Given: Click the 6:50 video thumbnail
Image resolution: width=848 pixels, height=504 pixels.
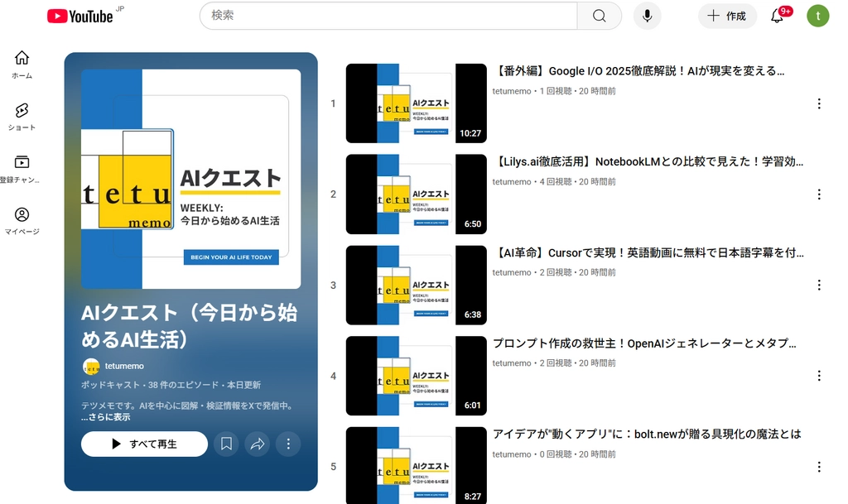Looking at the screenshot, I should [x=417, y=194].
